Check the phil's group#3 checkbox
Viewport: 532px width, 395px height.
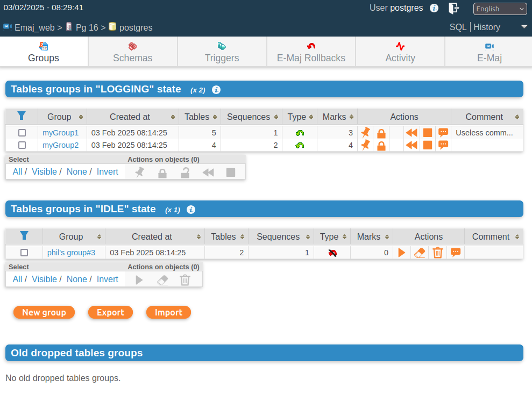24,253
